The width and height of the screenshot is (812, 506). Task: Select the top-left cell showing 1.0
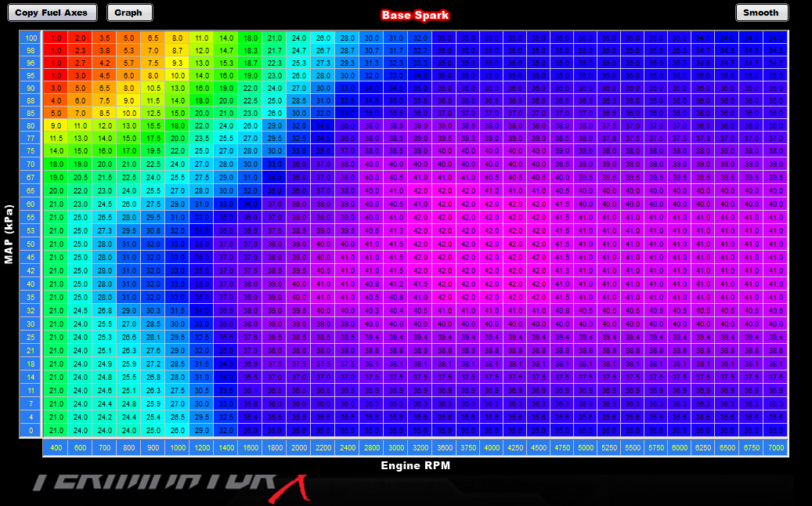click(x=55, y=37)
